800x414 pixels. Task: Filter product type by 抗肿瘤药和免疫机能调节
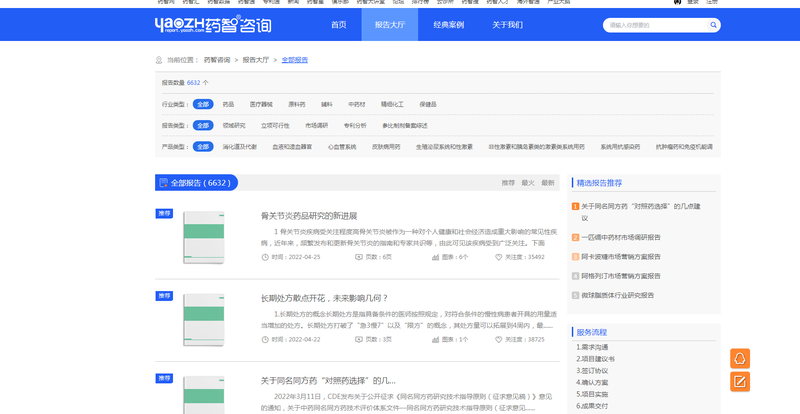(684, 147)
